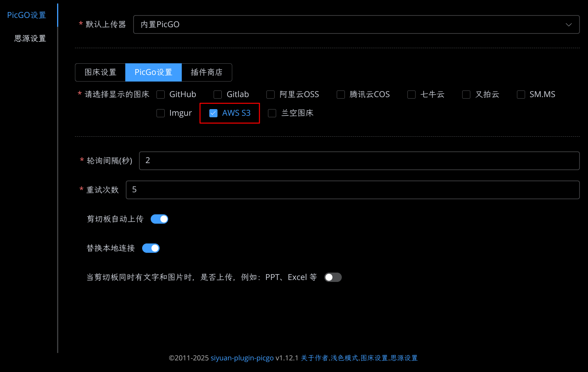Tick the Imgur checkbox

161,113
